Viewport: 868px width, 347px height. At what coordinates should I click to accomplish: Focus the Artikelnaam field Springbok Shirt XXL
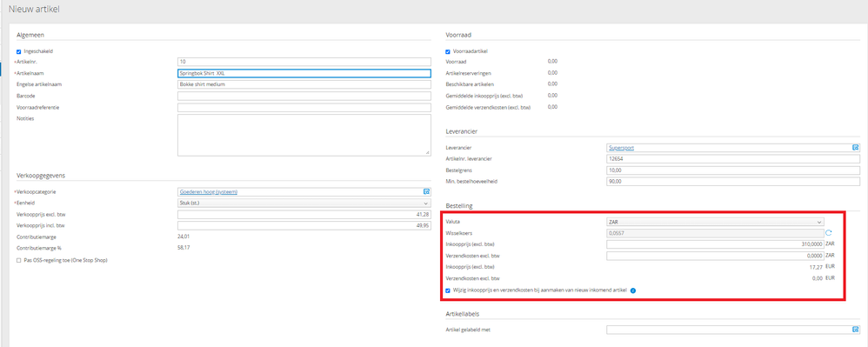[304, 73]
